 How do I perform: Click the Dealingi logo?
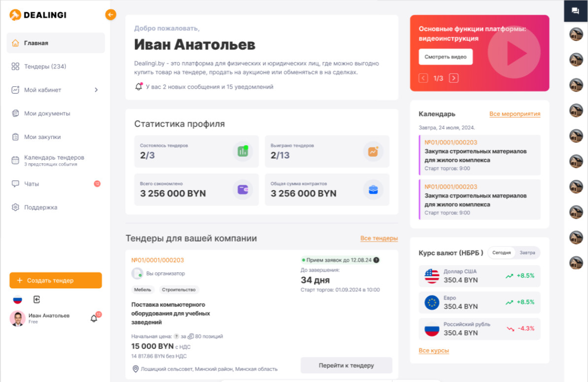coord(38,15)
